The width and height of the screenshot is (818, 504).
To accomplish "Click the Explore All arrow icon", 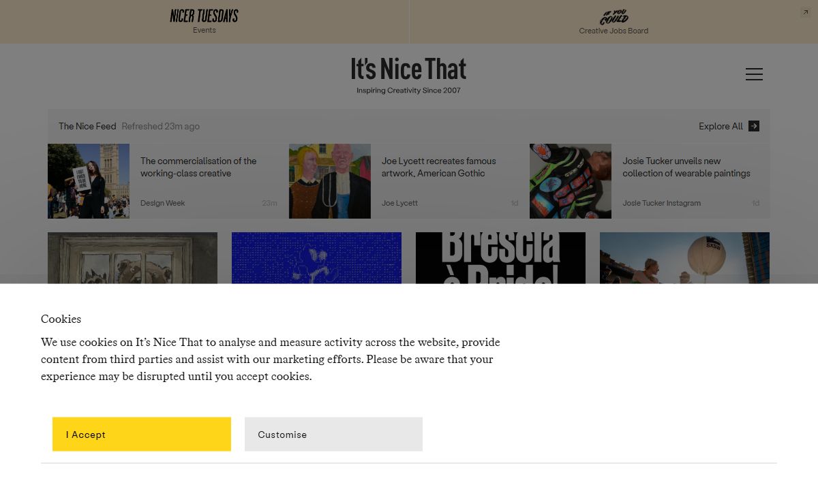I will (x=754, y=126).
